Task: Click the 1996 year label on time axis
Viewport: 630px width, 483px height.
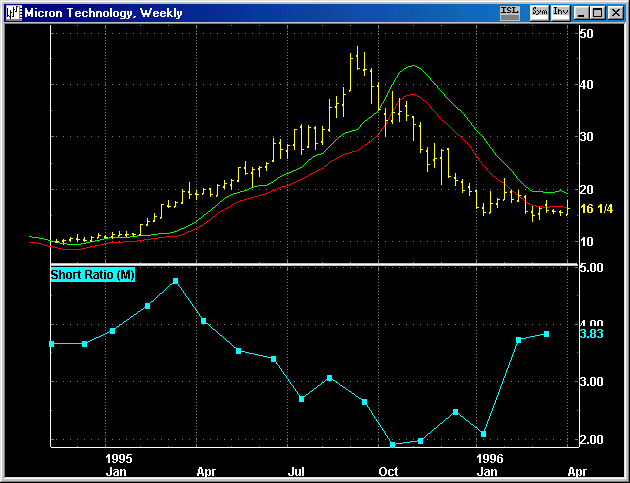Action: point(490,458)
